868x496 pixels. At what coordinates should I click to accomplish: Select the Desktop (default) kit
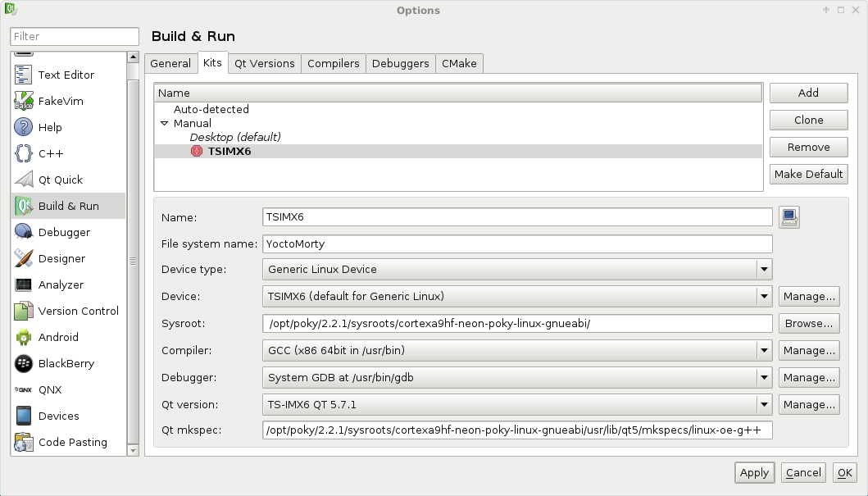tap(235, 137)
